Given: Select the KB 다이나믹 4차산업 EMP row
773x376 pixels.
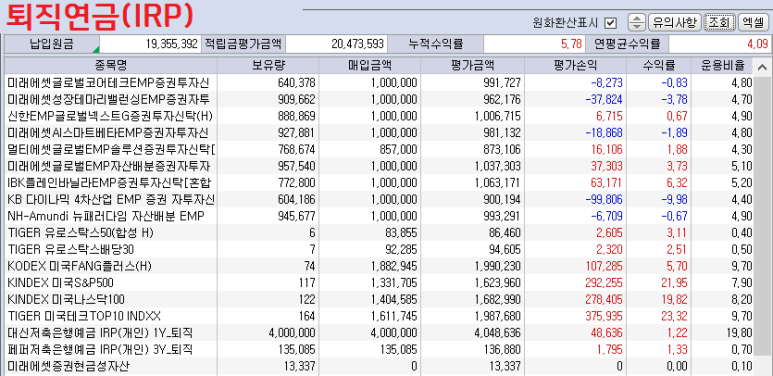Looking at the screenshot, I should pyautogui.click(x=379, y=200).
